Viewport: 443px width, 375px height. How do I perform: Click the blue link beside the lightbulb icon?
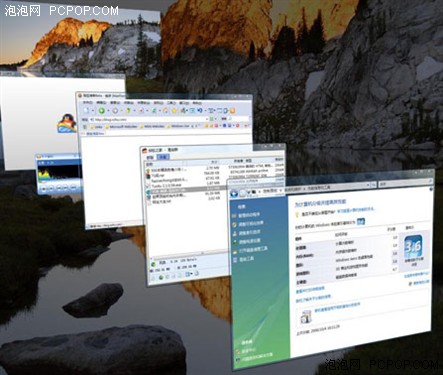click(x=355, y=210)
